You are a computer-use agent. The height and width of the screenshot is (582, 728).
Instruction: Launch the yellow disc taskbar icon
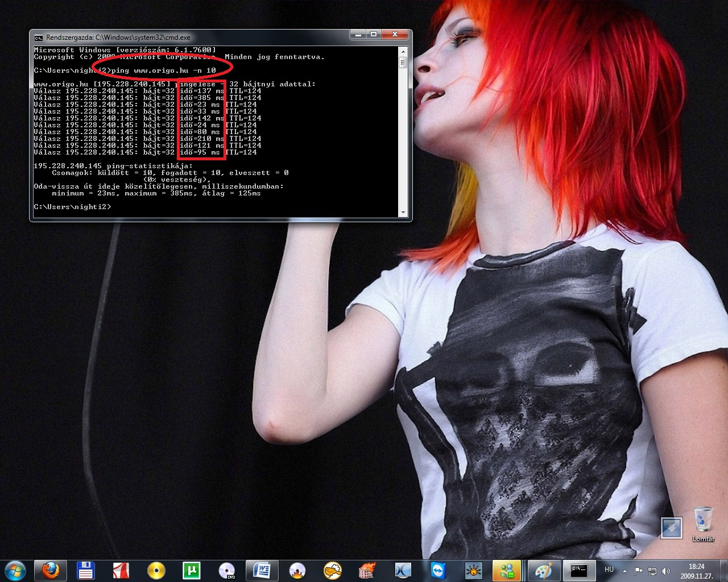coord(156,570)
